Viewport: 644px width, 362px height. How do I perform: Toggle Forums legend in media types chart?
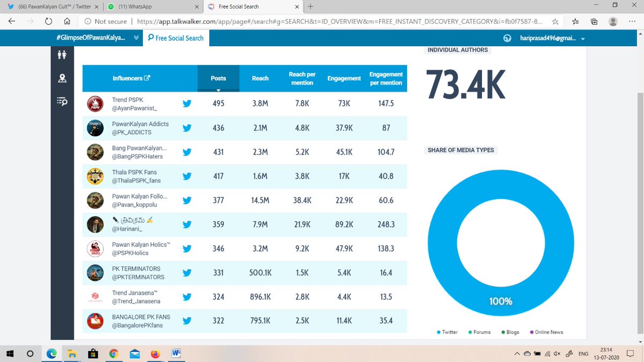click(479, 332)
